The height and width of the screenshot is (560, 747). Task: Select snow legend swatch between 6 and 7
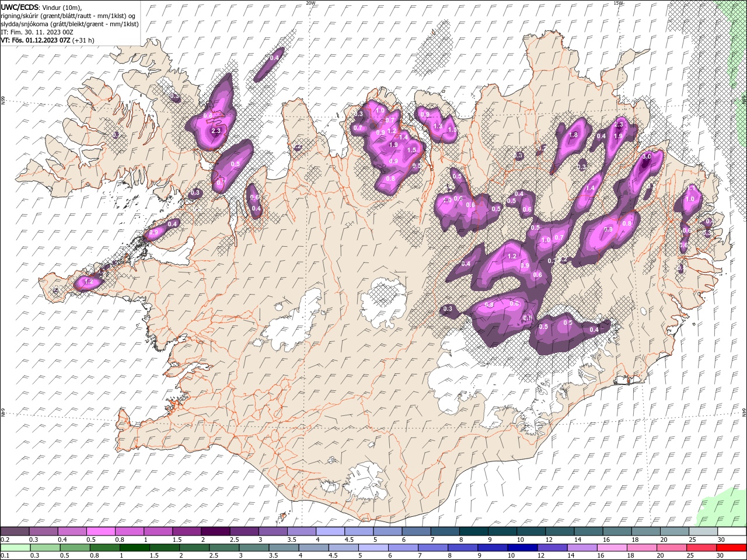click(x=417, y=531)
